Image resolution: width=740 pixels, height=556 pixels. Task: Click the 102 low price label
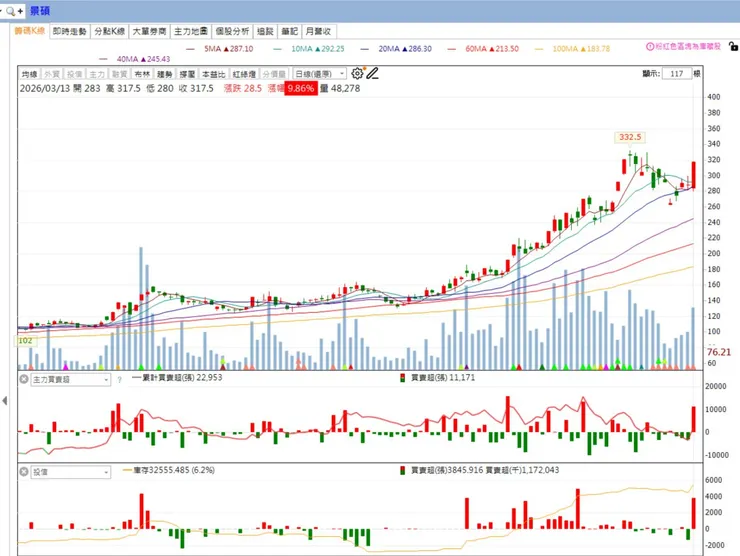(25, 340)
